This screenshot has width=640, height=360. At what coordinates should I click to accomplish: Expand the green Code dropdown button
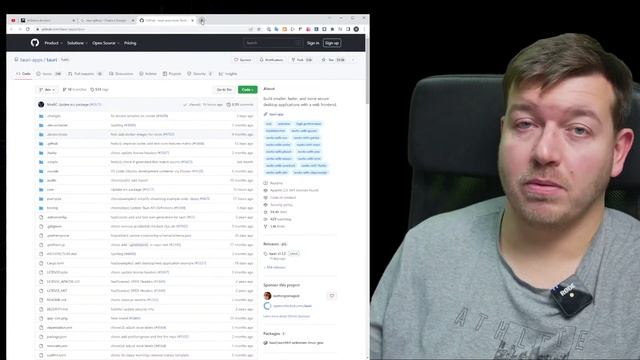[247, 89]
